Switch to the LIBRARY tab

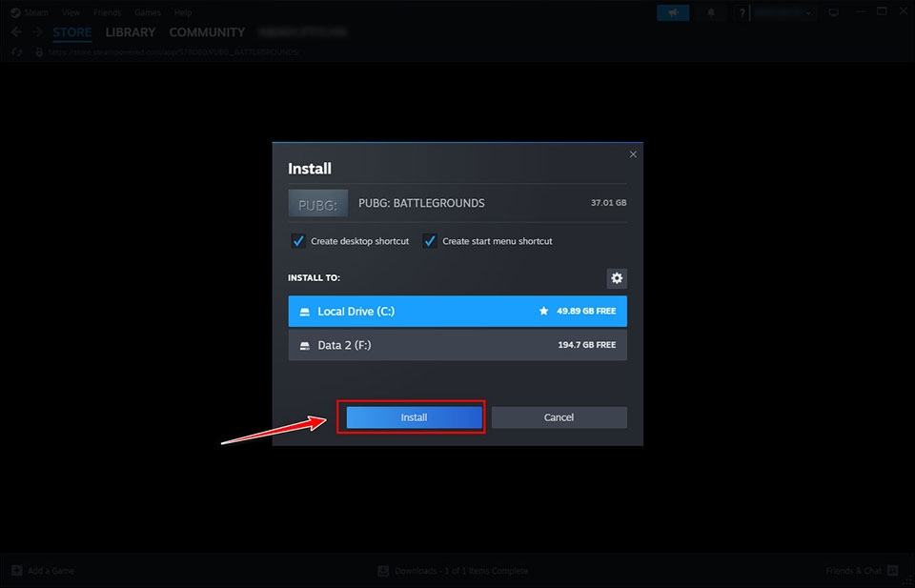131,32
